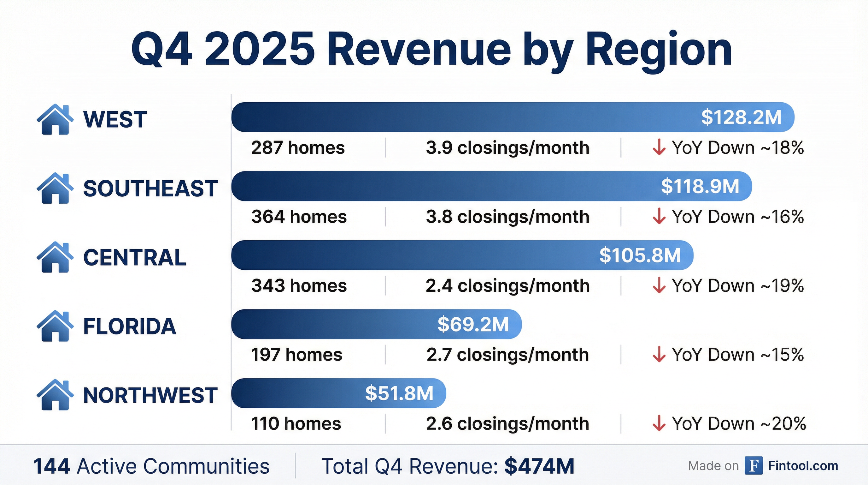Open the Fintool.com link
Image resolution: width=868 pixels, height=485 pixels.
(x=803, y=466)
